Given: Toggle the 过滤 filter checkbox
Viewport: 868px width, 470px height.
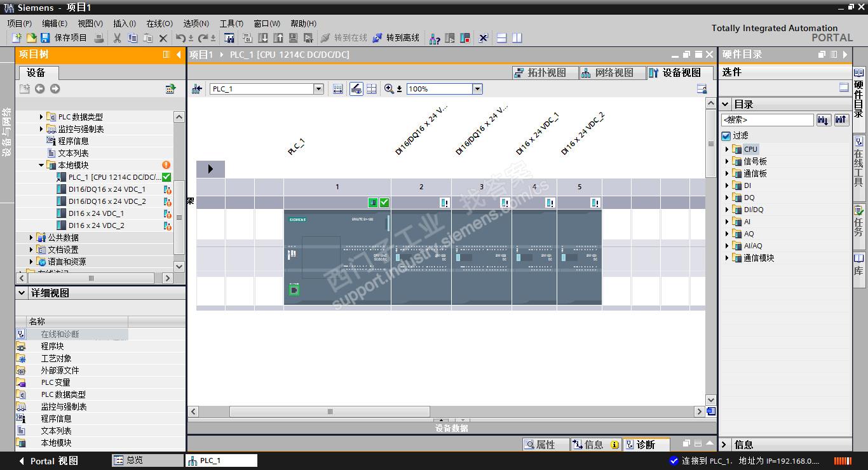Looking at the screenshot, I should pyautogui.click(x=726, y=136).
